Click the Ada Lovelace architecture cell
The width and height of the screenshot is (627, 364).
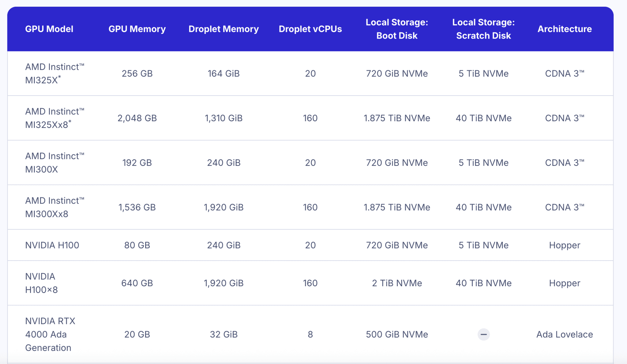coord(565,334)
